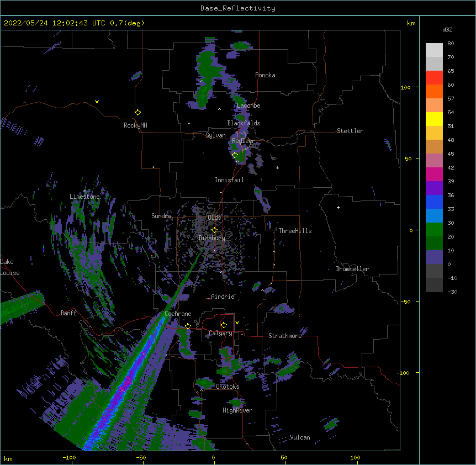Click the Limestone label
The height and width of the screenshot is (465, 476).
click(84, 197)
